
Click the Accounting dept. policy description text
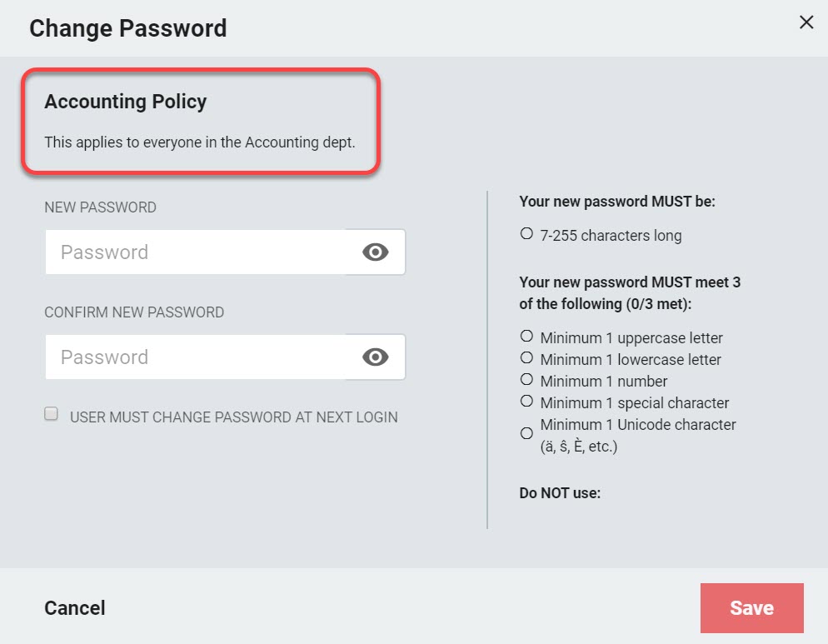[200, 142]
